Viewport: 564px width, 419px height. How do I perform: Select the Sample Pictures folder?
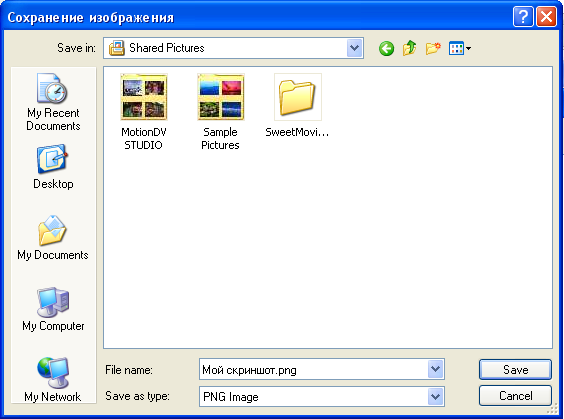pos(220,112)
